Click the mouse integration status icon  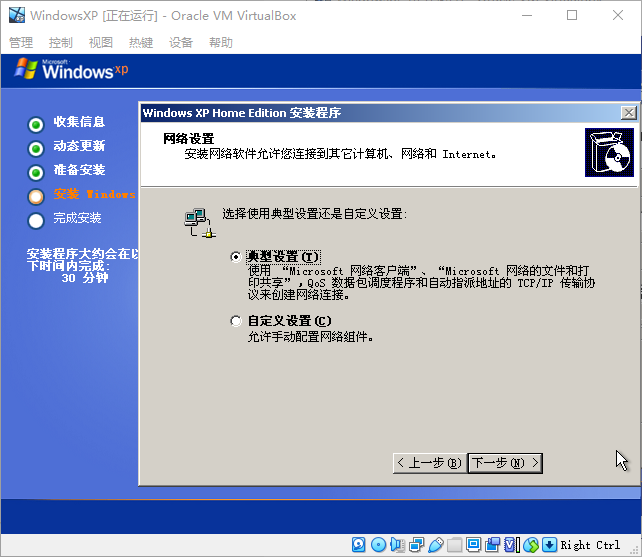tap(531, 545)
